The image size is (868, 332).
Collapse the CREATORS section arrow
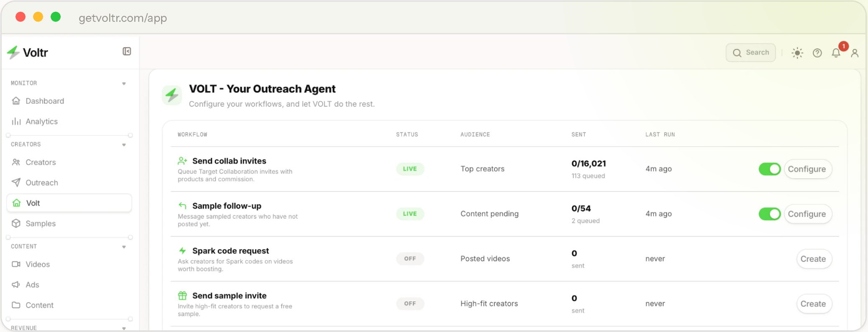[x=124, y=145]
